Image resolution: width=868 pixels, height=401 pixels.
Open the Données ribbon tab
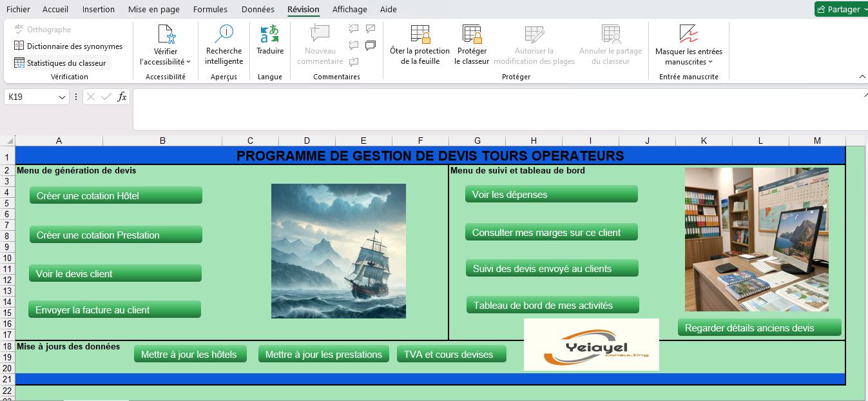(x=258, y=9)
